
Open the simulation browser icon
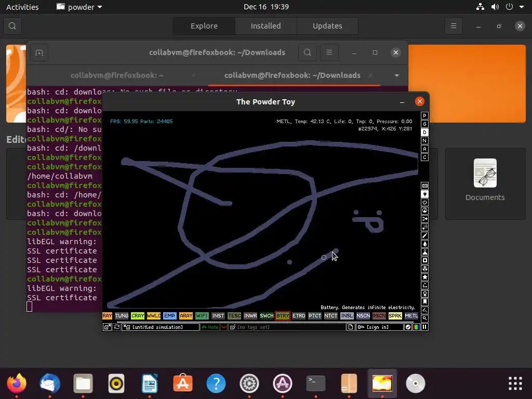[x=107, y=327]
